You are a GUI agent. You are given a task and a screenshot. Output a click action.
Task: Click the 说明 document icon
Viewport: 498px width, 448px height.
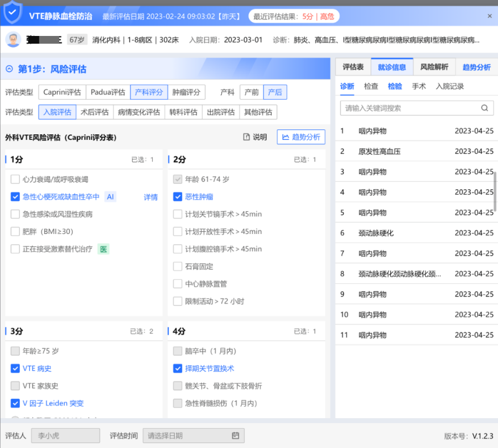pos(247,137)
